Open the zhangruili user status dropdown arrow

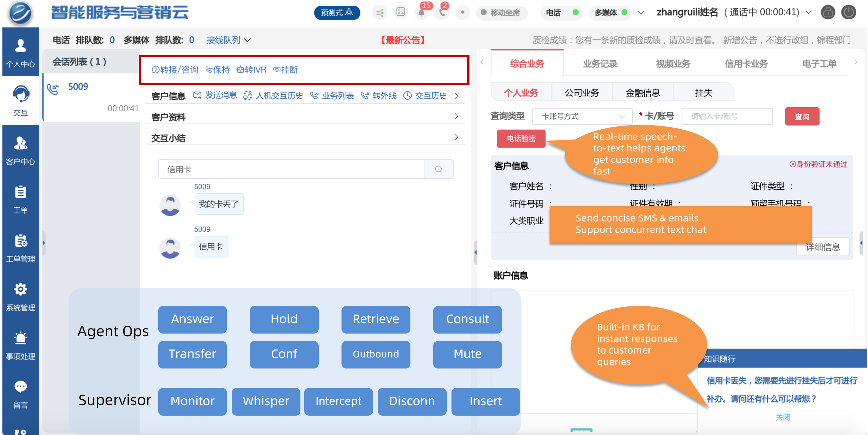tap(809, 13)
